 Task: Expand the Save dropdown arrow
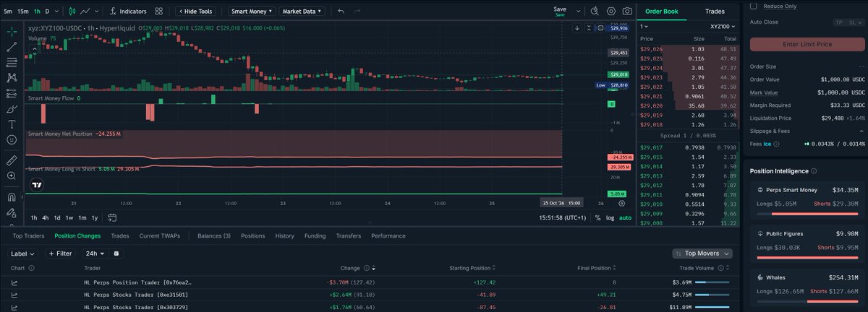[579, 12]
